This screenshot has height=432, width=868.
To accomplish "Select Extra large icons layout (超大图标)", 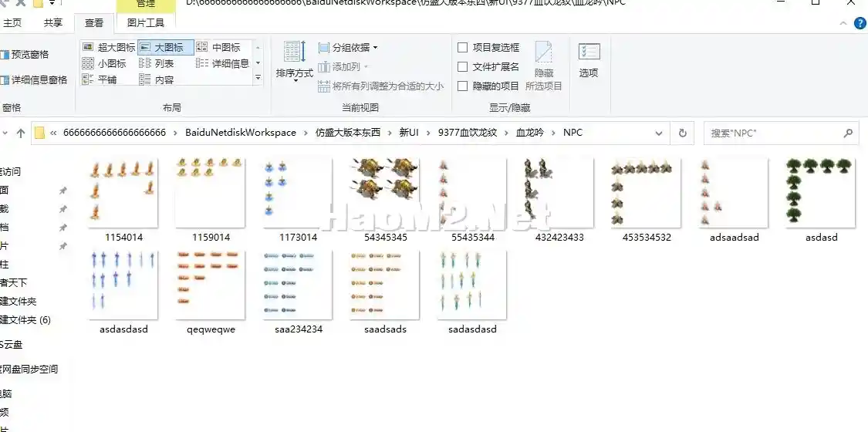I will (109, 48).
